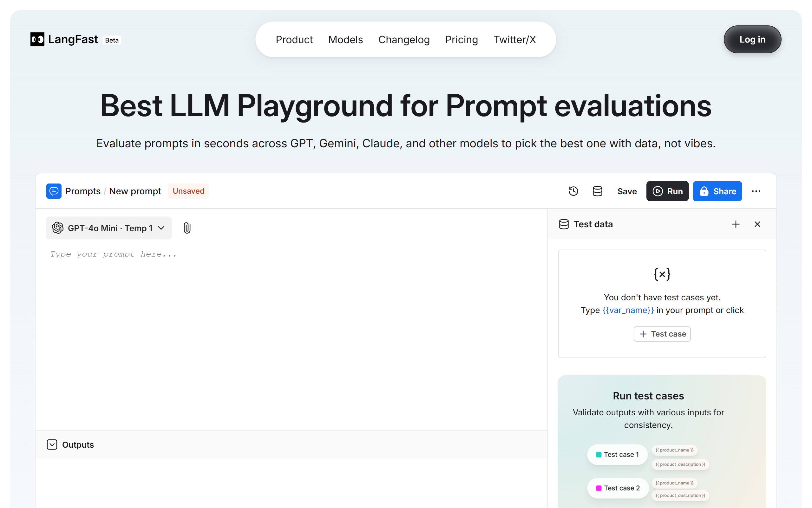Click the Beta badge
Viewport: 812px width, 508px height.
click(x=112, y=40)
